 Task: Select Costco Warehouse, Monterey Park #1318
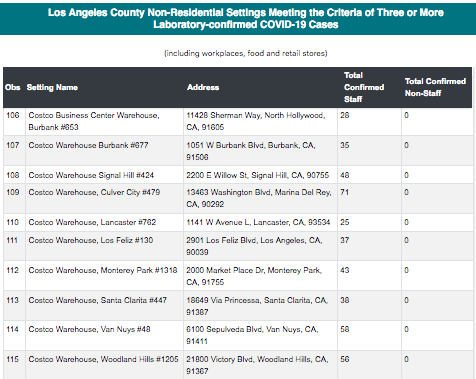pos(103,270)
